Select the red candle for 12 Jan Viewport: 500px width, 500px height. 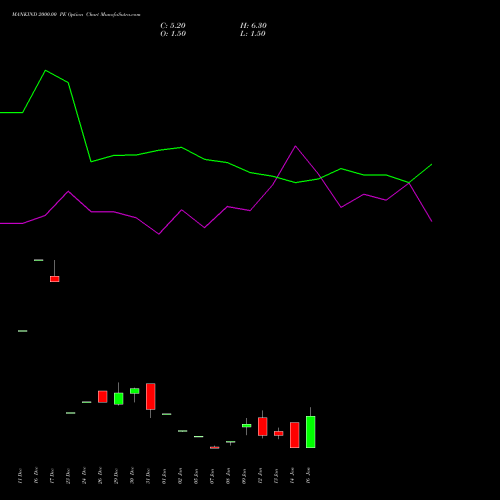click(x=263, y=426)
